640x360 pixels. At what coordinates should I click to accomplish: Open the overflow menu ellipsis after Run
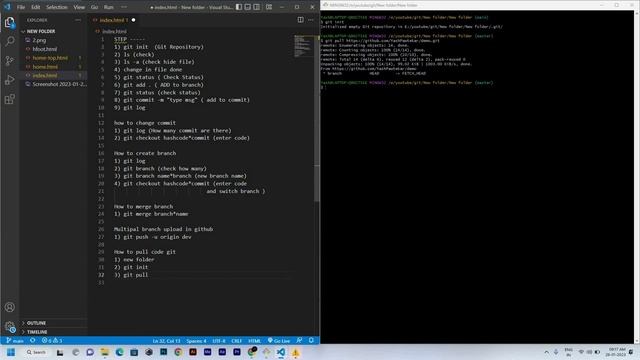124,7
